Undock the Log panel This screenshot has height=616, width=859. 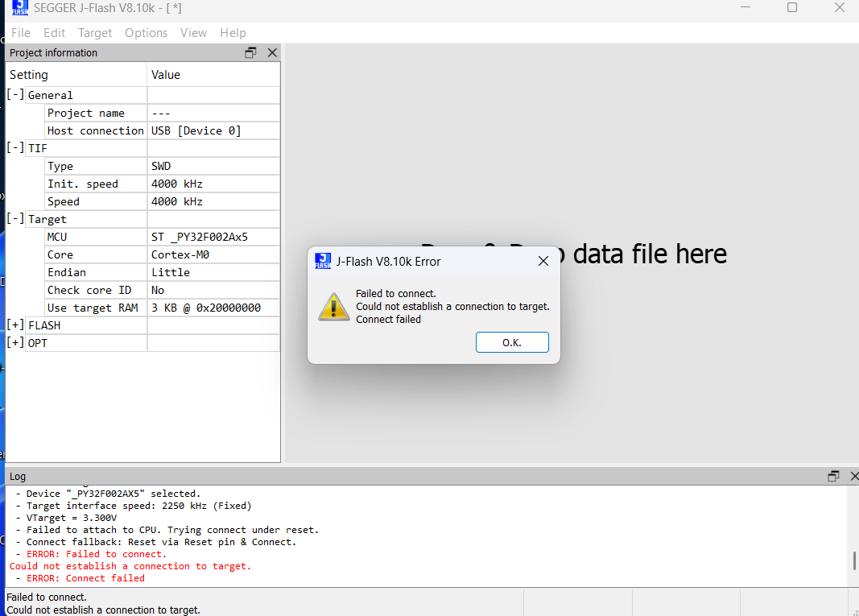[833, 476]
